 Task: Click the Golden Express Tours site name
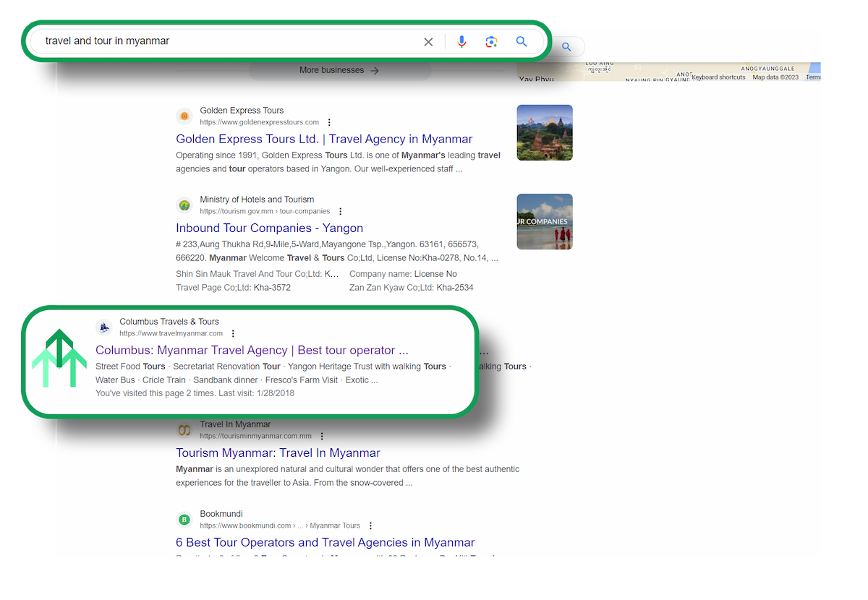pos(242,111)
